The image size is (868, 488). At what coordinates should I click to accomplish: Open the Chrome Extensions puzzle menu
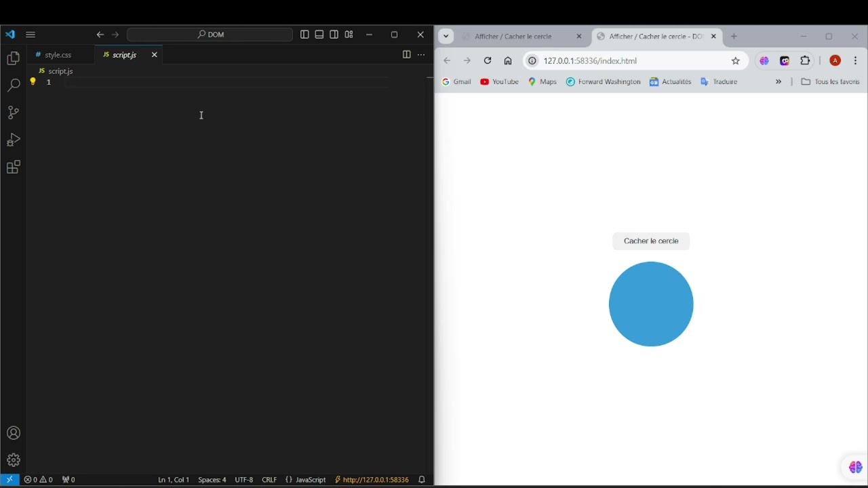[805, 61]
